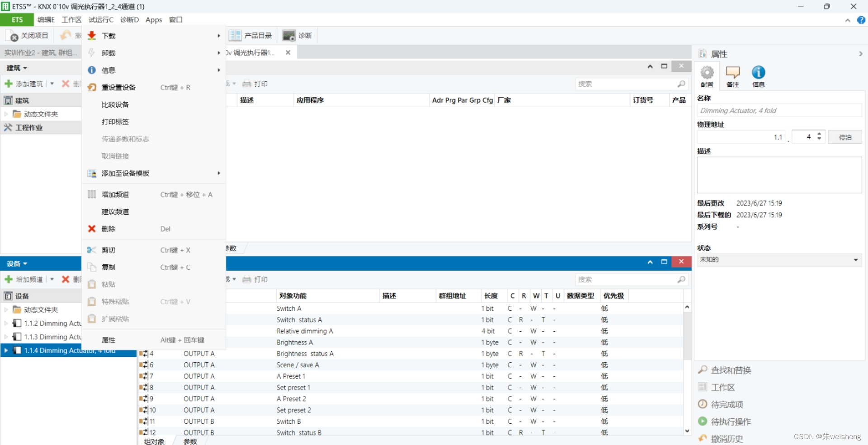Open the 状态 未知的 dropdown

(x=779, y=260)
